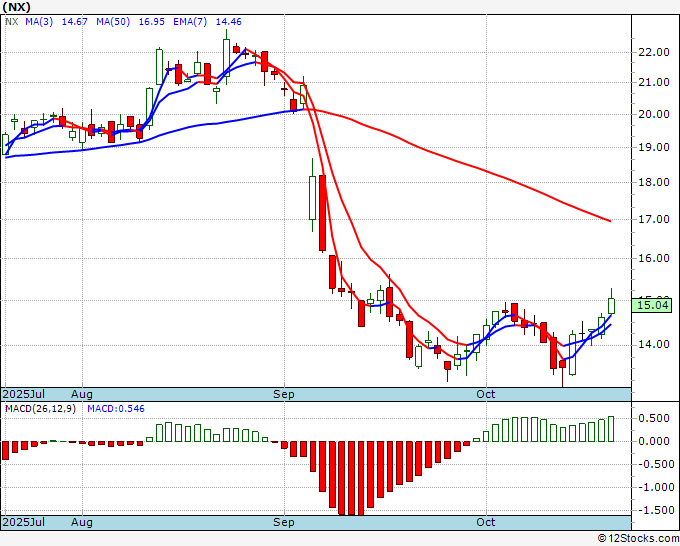Click the MACD:0.546 value label
Image resolution: width=680 pixels, height=546 pixels.
[x=116, y=409]
